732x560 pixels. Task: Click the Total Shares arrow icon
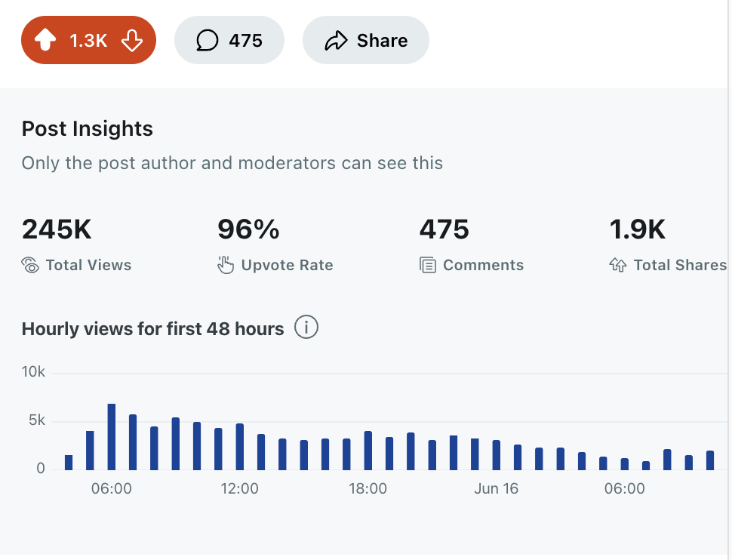coord(618,265)
